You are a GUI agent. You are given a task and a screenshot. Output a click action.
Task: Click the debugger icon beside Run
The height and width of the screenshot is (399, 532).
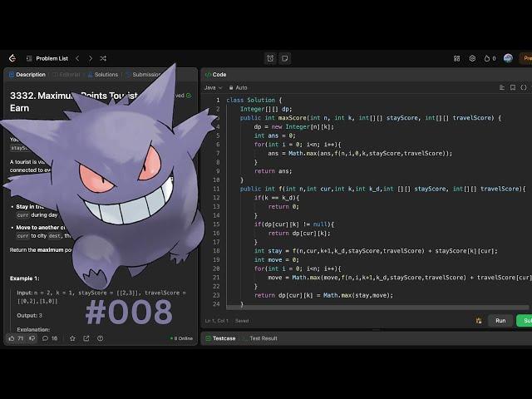(479, 321)
